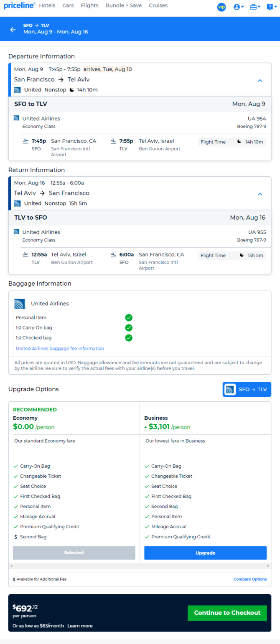Click United logo in return summary row
This screenshot has width=280, height=644.
(x=17, y=203)
